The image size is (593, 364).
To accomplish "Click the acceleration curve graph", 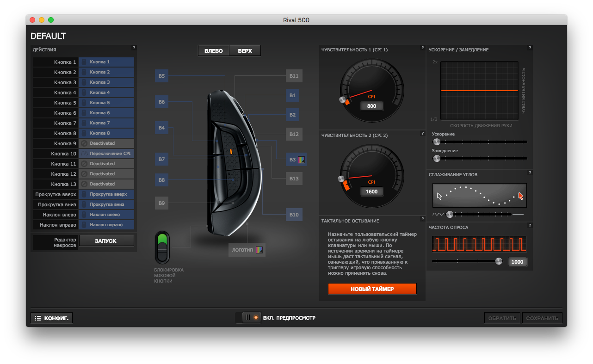I will pyautogui.click(x=479, y=91).
